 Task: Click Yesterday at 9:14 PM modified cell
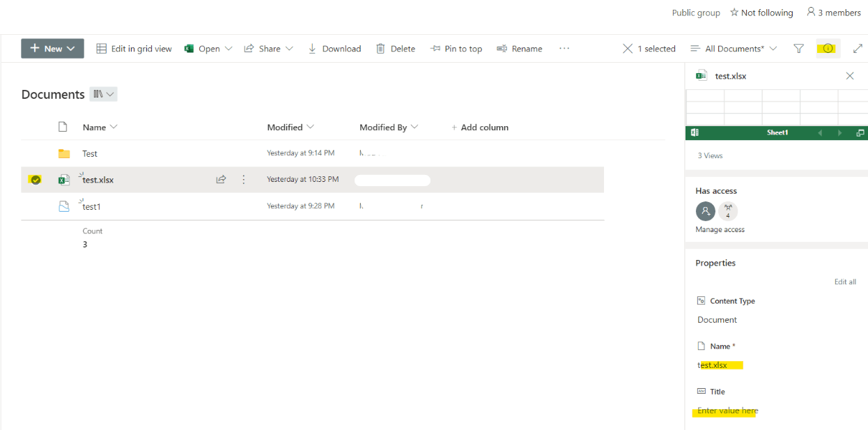coord(301,153)
